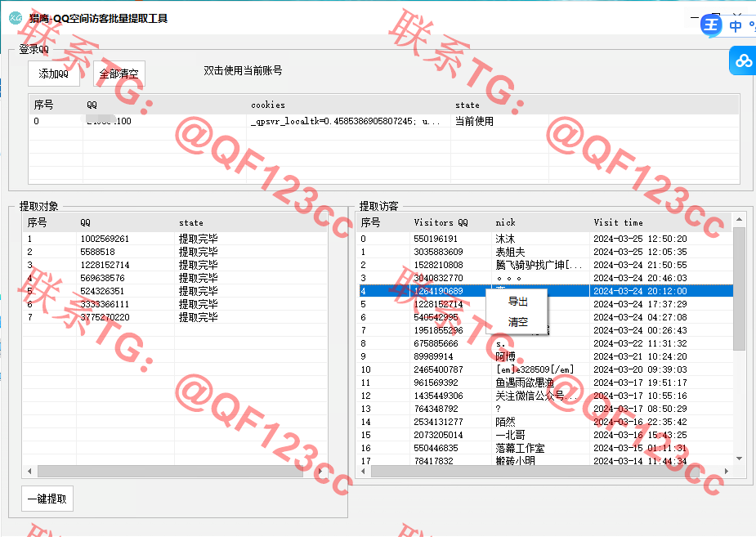Click the 提取完毕 state of QQ 5588518

coord(198,252)
